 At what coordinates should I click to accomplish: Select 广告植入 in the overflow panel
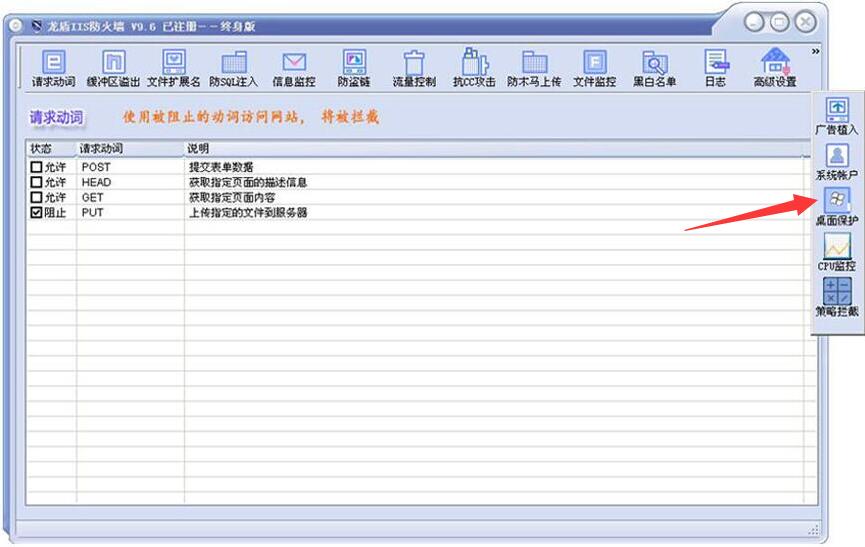[x=837, y=116]
